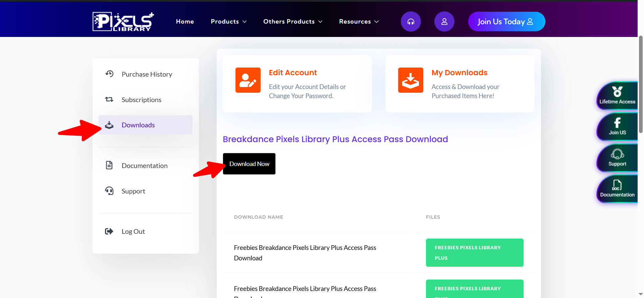Open the floating Support headset button
This screenshot has width=644, height=298.
coord(617,158)
